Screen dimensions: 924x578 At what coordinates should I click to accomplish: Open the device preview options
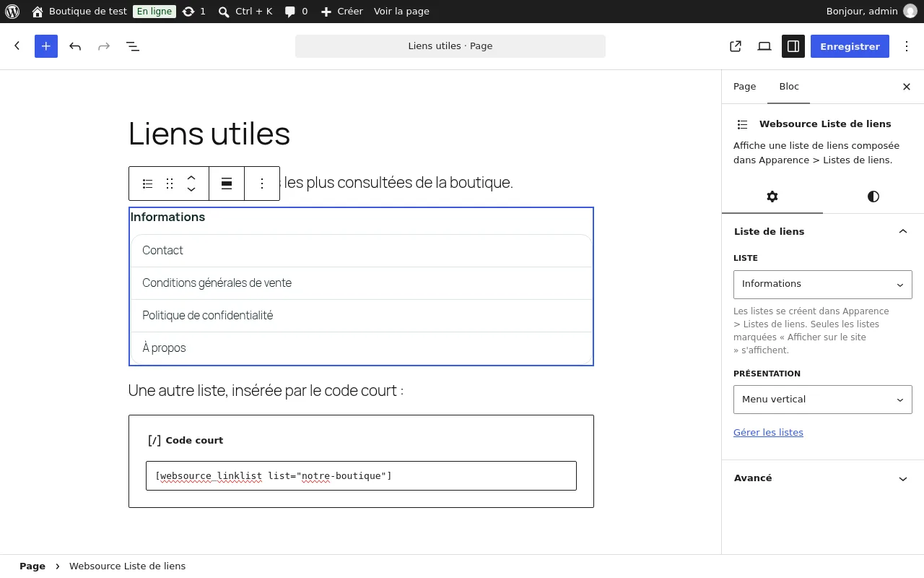tap(764, 46)
